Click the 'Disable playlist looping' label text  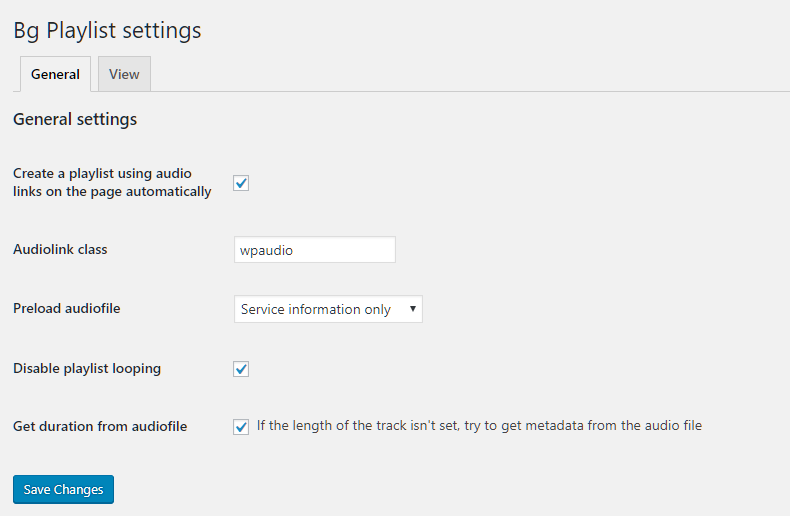86,368
